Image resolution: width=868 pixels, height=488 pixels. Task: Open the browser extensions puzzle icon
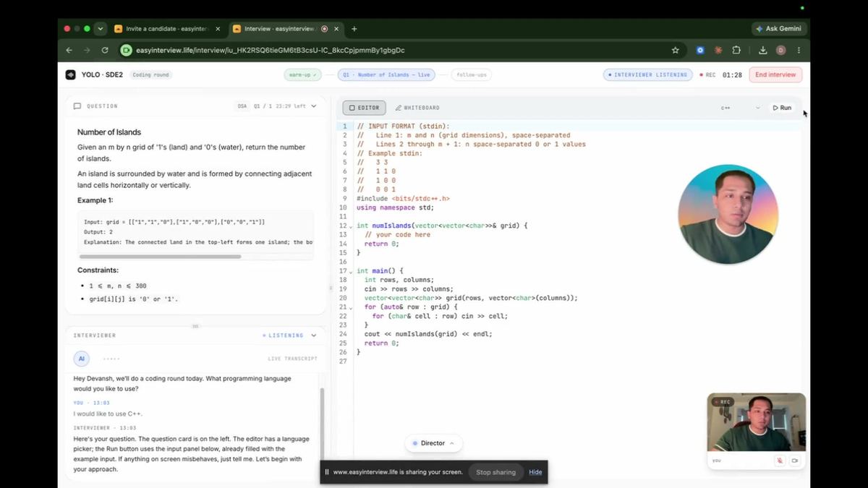coord(736,51)
